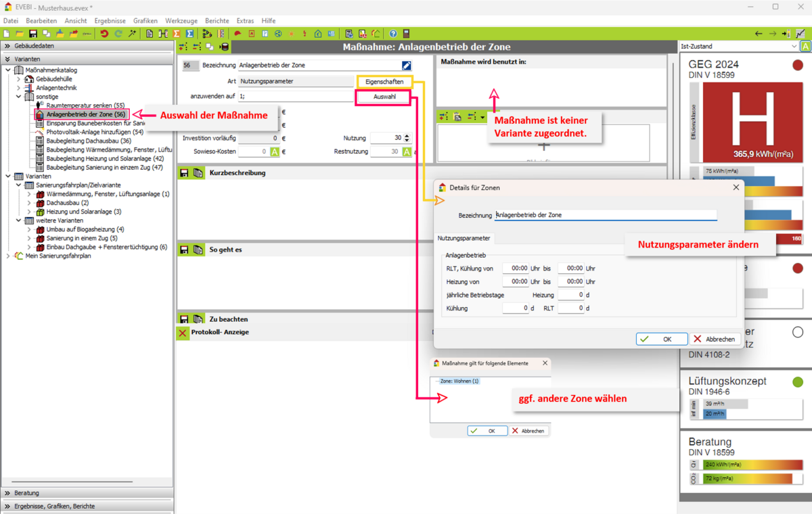Click the Eigenschaften button
812x514 pixels.
[384, 82]
